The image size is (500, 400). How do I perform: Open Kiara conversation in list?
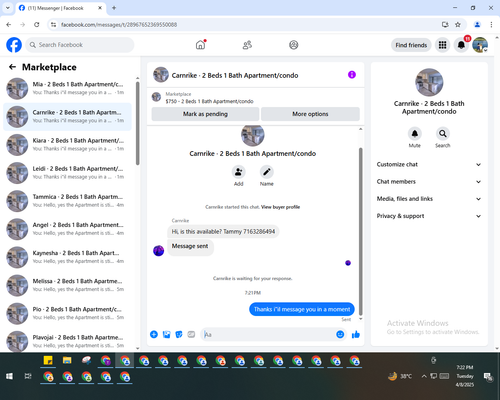tap(67, 145)
